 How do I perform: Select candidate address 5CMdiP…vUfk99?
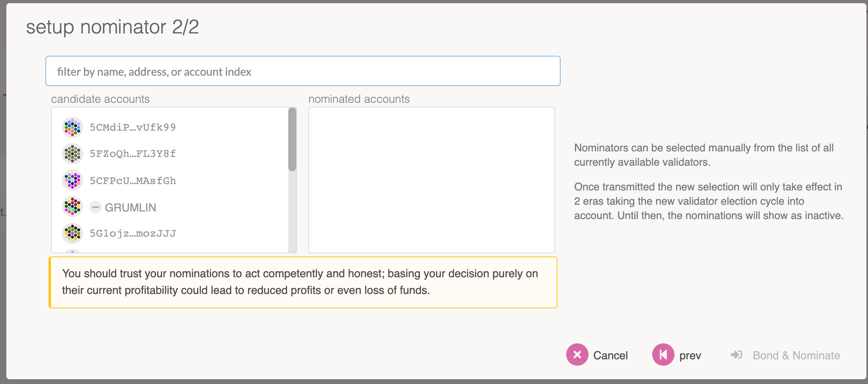coord(133,127)
